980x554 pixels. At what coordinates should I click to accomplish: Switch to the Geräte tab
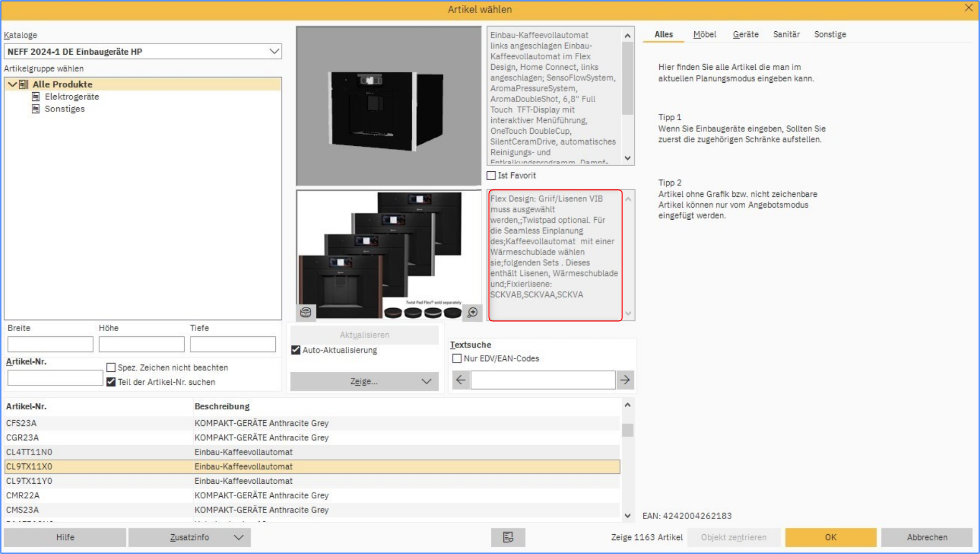tap(745, 34)
